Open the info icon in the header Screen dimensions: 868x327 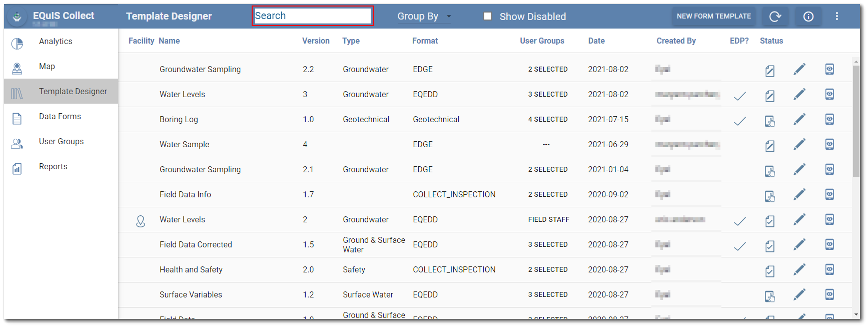pyautogui.click(x=808, y=17)
